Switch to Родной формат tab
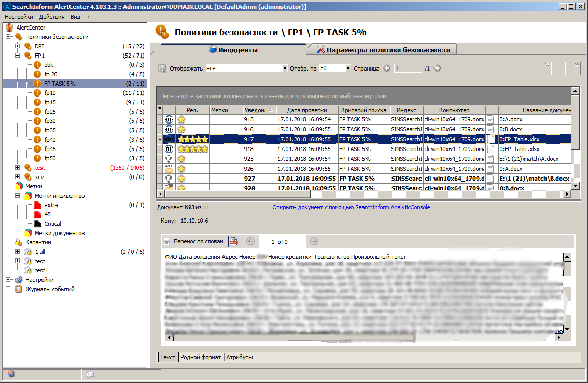 coord(201,357)
